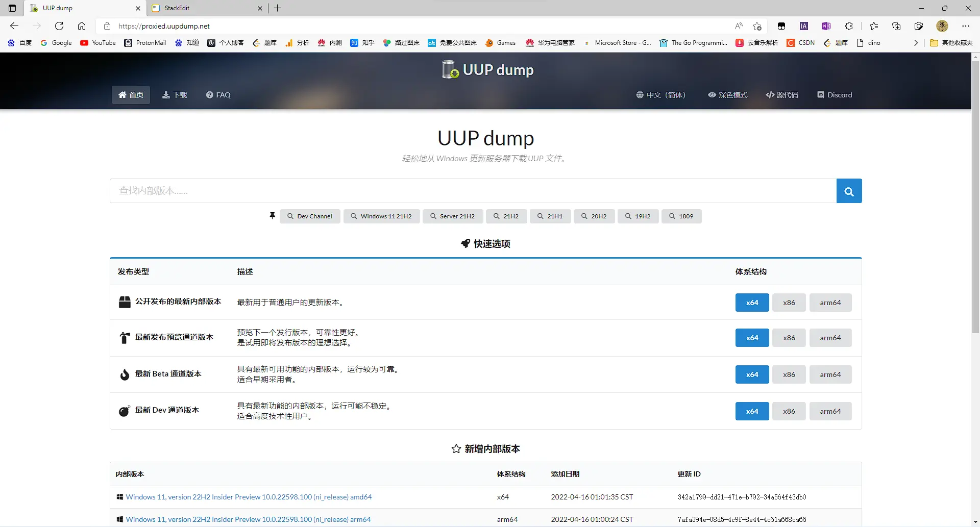Open the YouTube bookmark
Image resolution: width=980 pixels, height=527 pixels.
pos(98,43)
